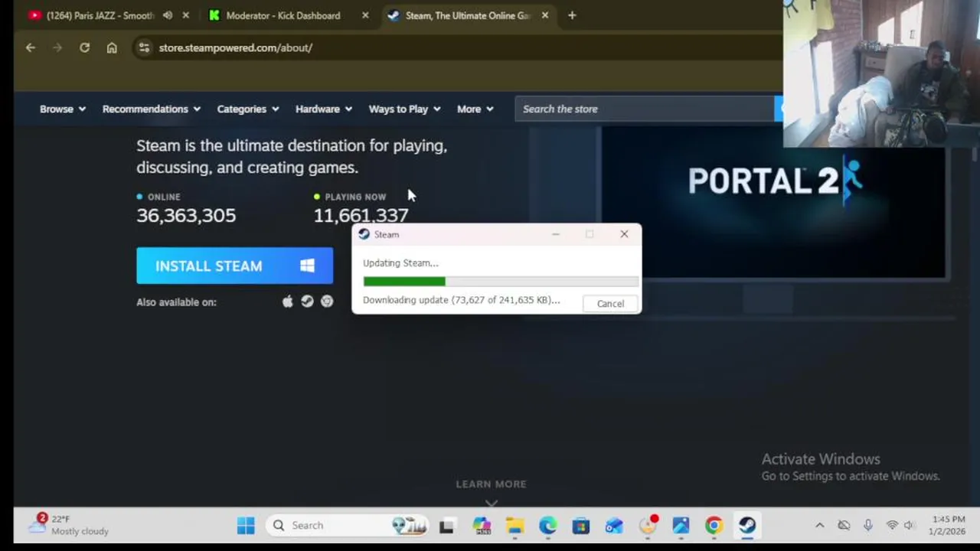Close the Paris JAZZ tab
The height and width of the screenshot is (551, 980).
tap(185, 15)
